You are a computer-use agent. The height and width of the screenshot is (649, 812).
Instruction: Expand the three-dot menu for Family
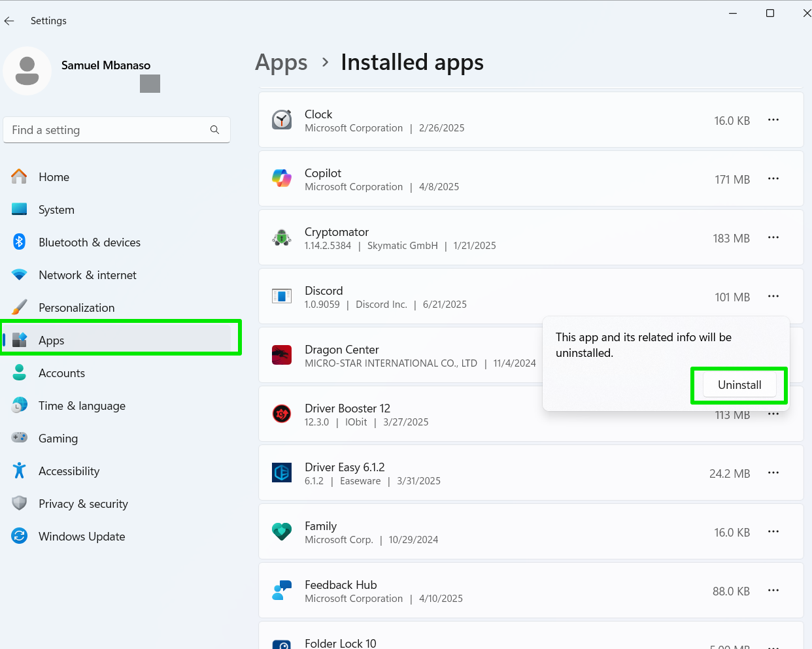tap(773, 532)
